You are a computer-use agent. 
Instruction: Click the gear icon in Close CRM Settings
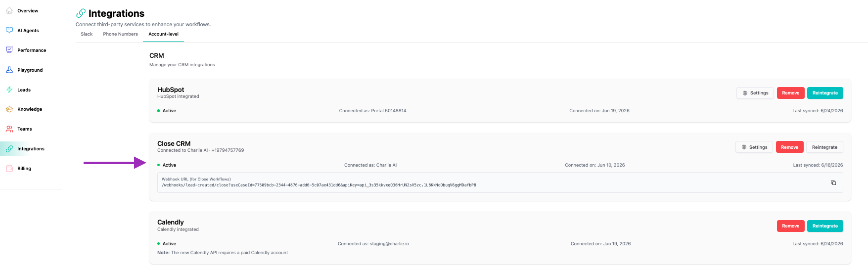(x=744, y=147)
